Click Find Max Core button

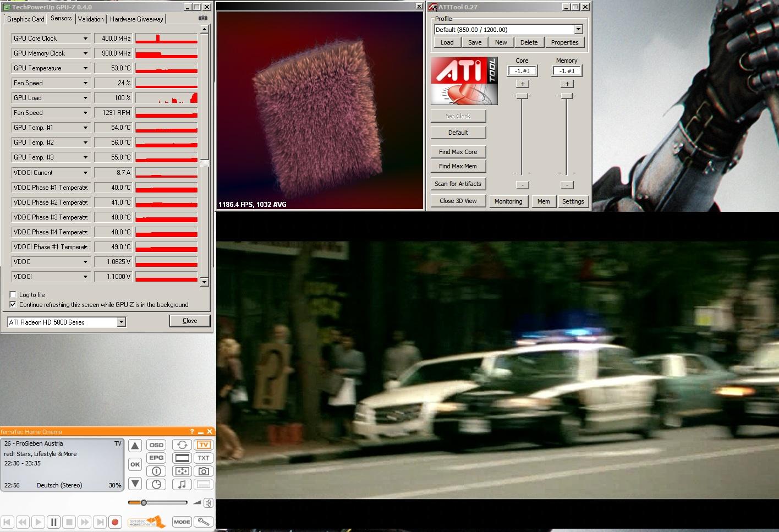point(458,152)
